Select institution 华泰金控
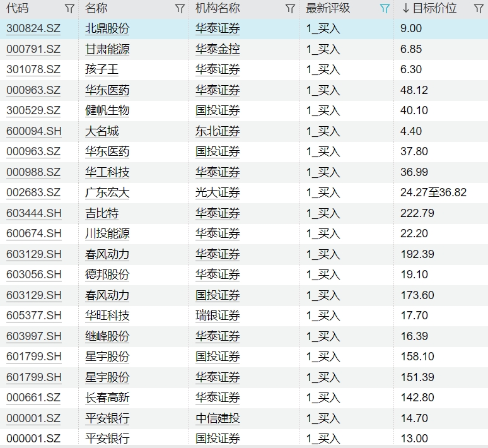 [218, 49]
